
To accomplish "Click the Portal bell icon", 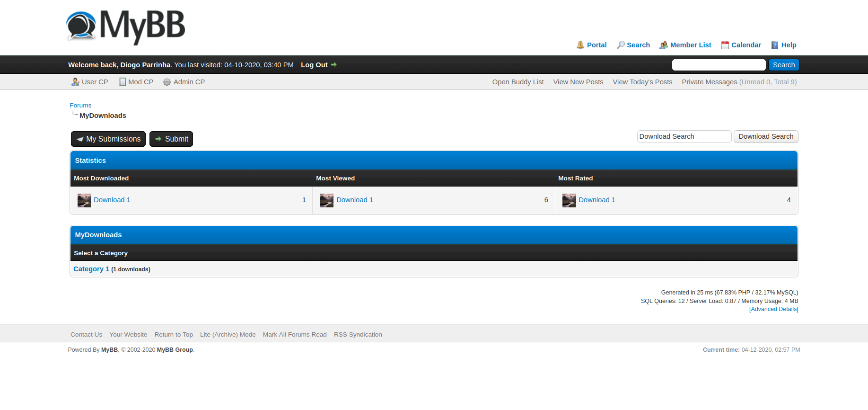I will point(580,45).
